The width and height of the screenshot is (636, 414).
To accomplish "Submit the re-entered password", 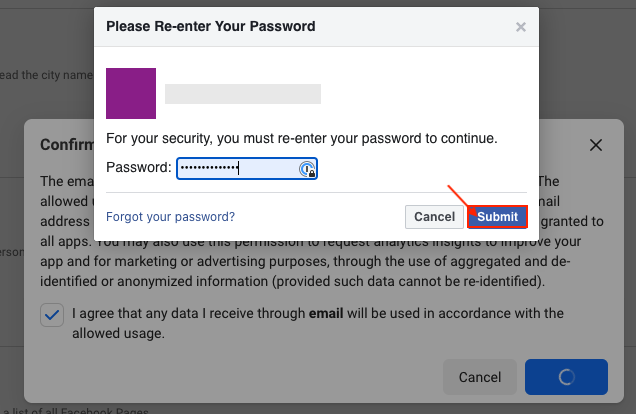I will 497,217.
